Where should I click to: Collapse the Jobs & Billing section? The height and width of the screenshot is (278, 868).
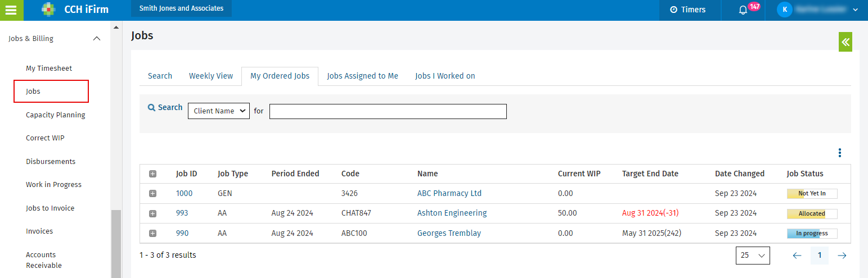click(x=97, y=39)
